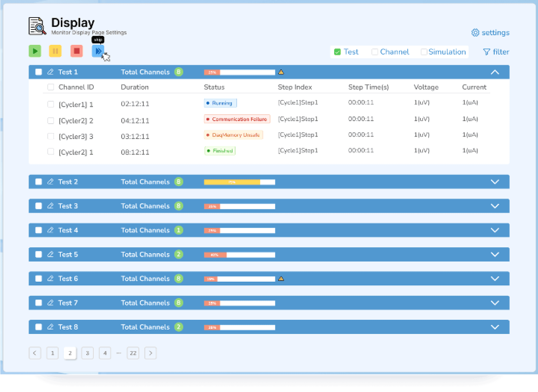
Task: Select the Test 7 row checkbox
Action: click(x=39, y=303)
